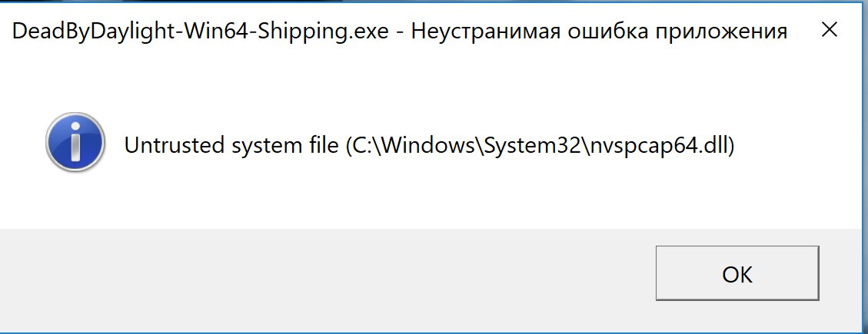Click the blue information icon
The height and width of the screenshot is (334, 868).
tap(75, 143)
